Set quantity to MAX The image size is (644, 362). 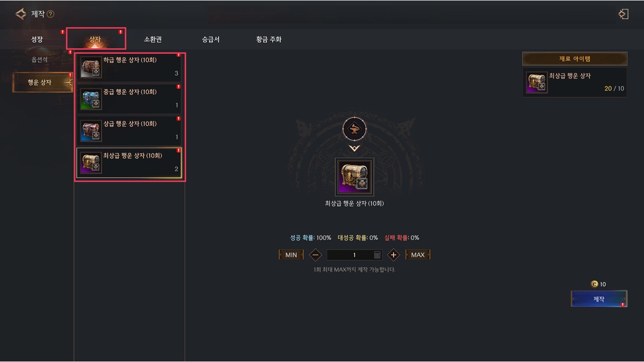[418, 255]
